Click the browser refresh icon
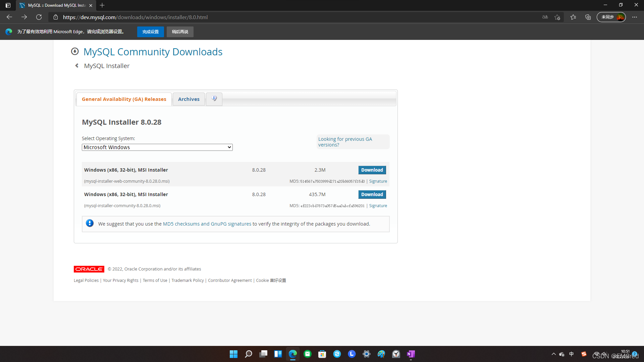Screen dimensions: 644x362 (39, 17)
